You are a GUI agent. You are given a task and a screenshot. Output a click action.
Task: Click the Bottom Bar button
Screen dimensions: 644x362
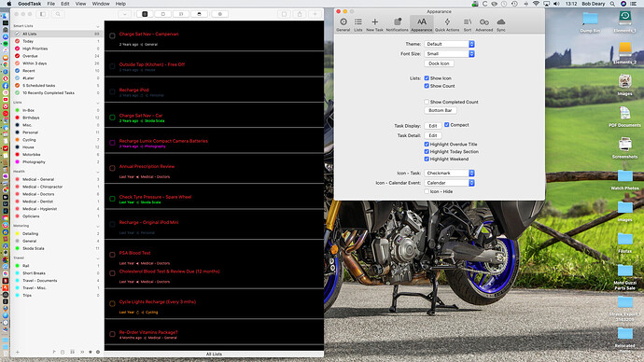(440, 110)
